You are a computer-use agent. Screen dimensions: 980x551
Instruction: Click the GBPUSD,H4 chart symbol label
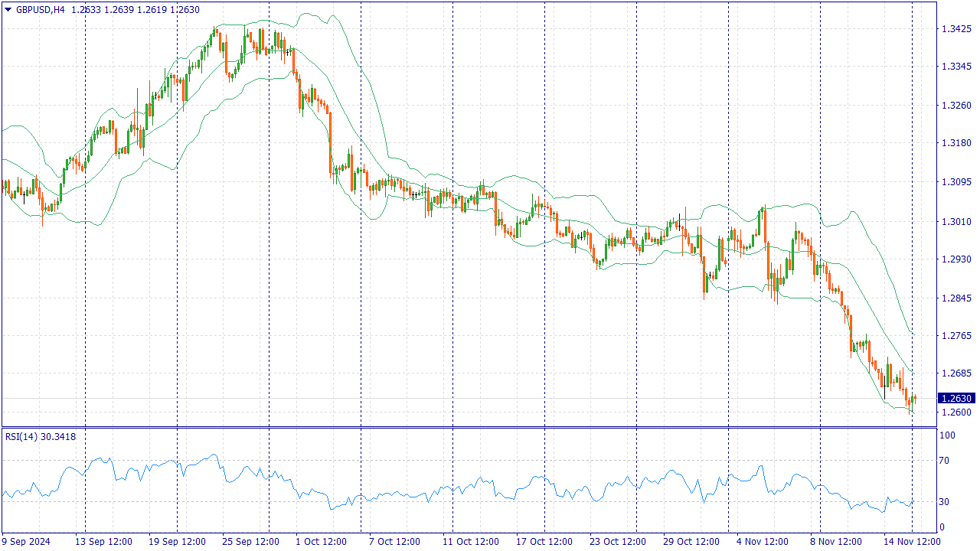point(40,9)
